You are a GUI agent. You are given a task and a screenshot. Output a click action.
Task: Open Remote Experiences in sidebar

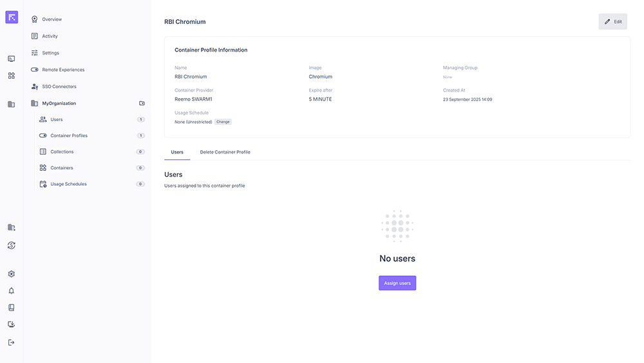[x=63, y=70]
